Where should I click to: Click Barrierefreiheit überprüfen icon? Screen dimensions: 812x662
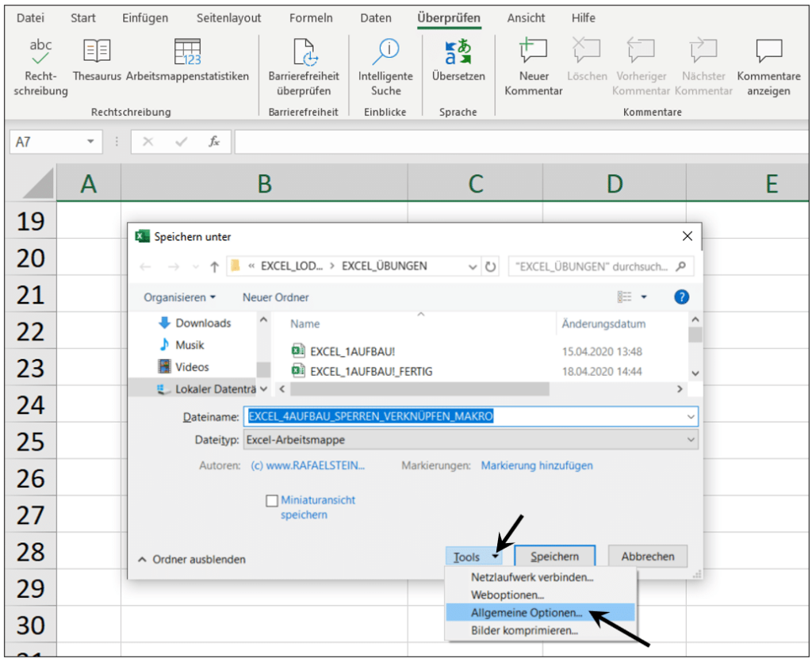tap(304, 67)
